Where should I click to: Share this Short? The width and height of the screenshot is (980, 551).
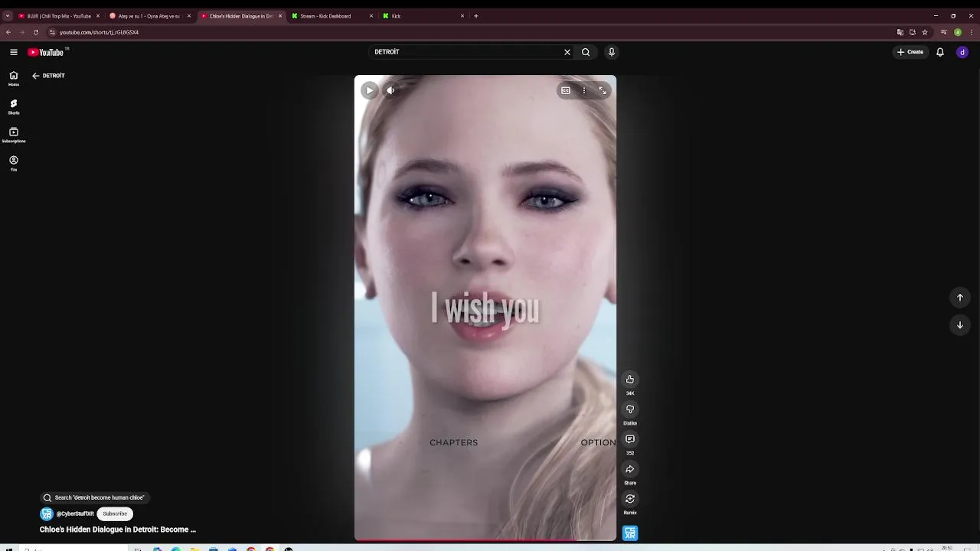630,469
